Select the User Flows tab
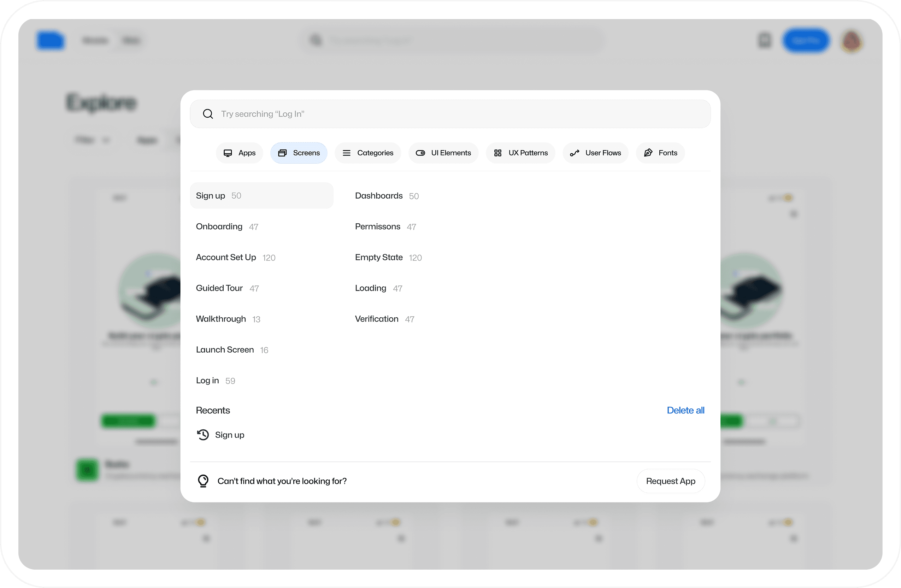The image size is (901, 588). tap(595, 153)
